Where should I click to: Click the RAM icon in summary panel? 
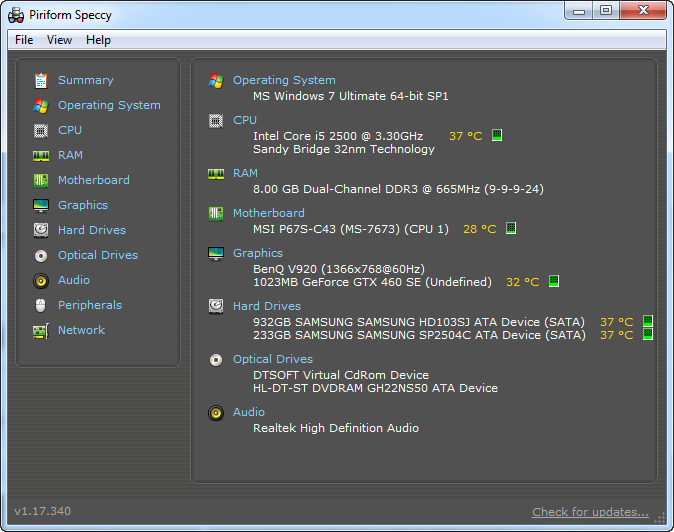pos(216,174)
